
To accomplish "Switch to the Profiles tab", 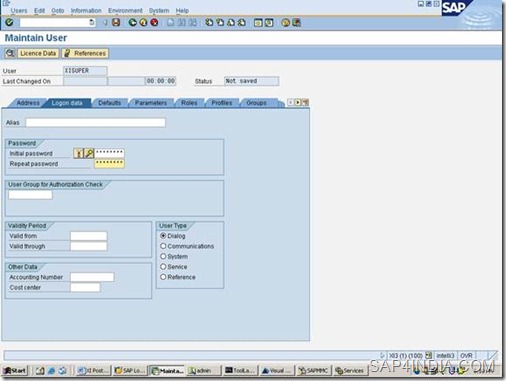I will click(x=222, y=103).
